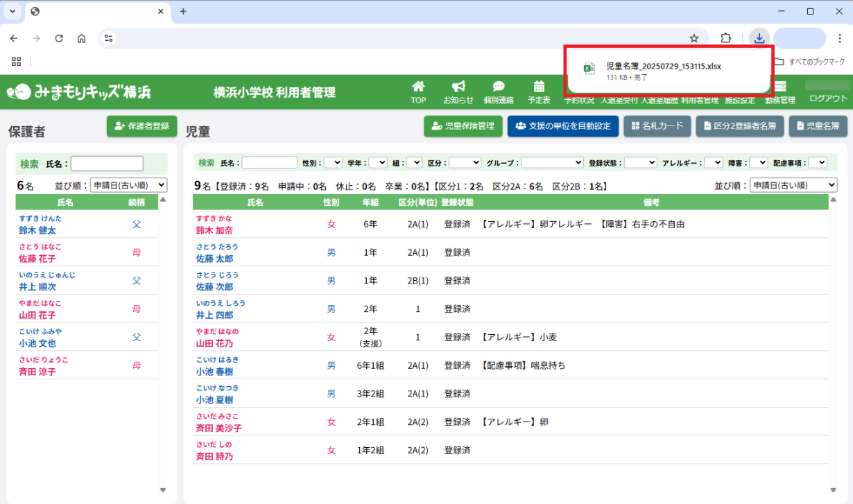Click the 名札カード button
853x504 pixels.
coord(657,126)
